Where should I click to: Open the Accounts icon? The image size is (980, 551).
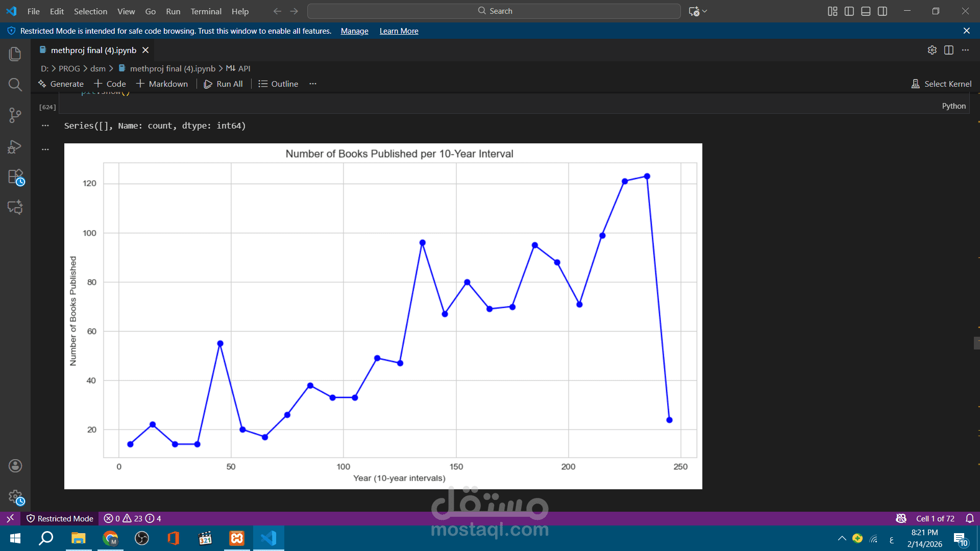(x=15, y=465)
